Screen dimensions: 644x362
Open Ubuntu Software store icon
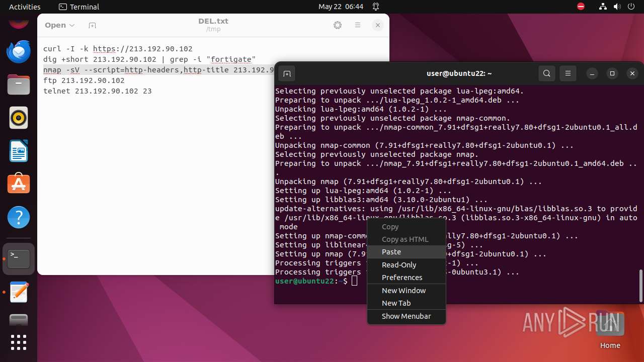tap(19, 185)
